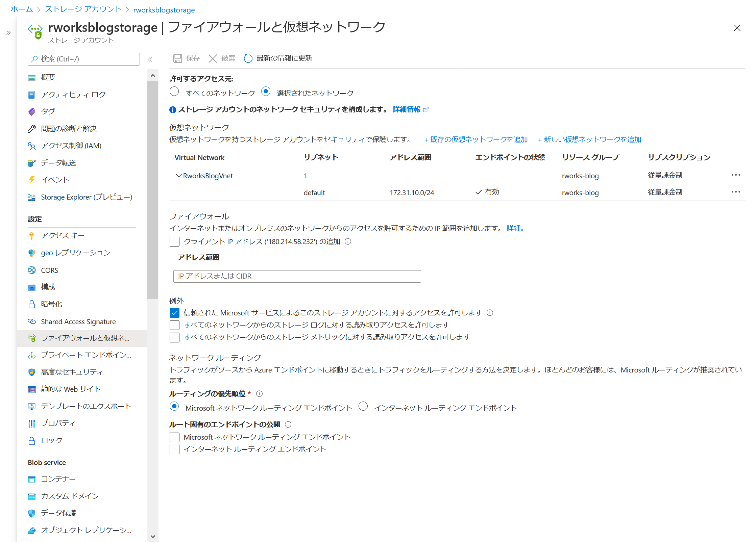Open プライベート エンドポイント menu item
This screenshot has width=756, height=542.
click(x=82, y=355)
